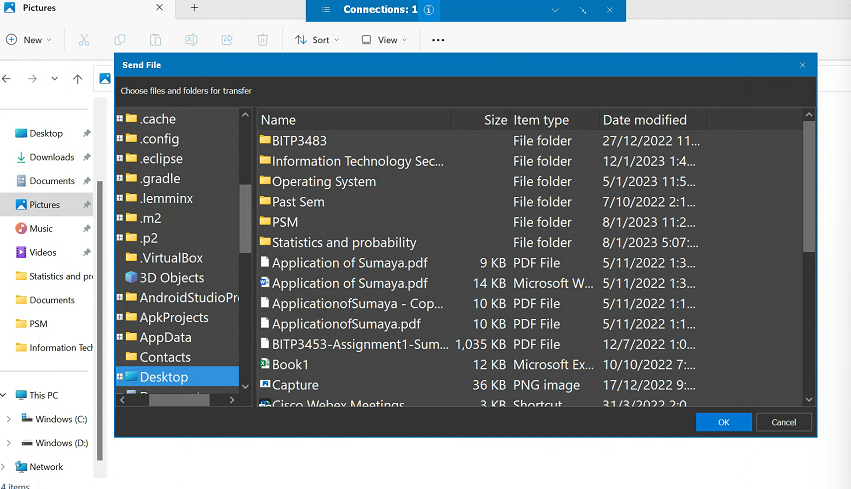851x489 pixels.
Task: Open the New dropdown in Explorer toolbar
Action: tap(29, 40)
